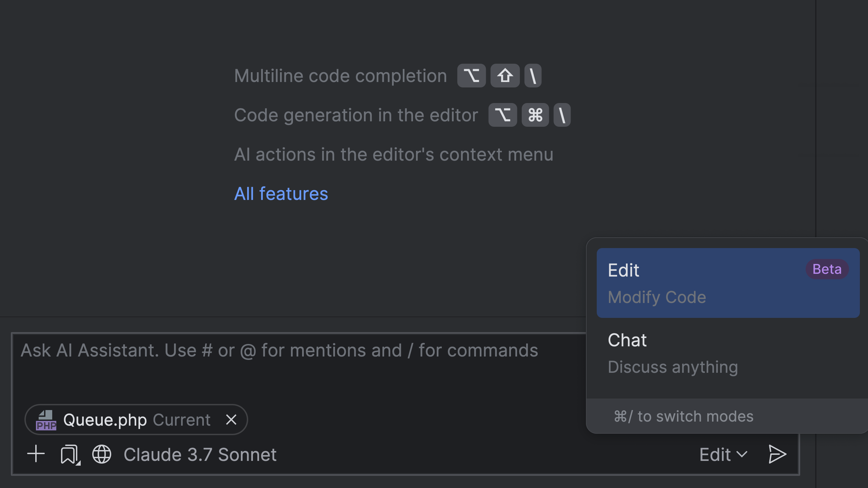Click the Beta badge on Edit
The height and width of the screenshot is (488, 868).
coord(827,269)
